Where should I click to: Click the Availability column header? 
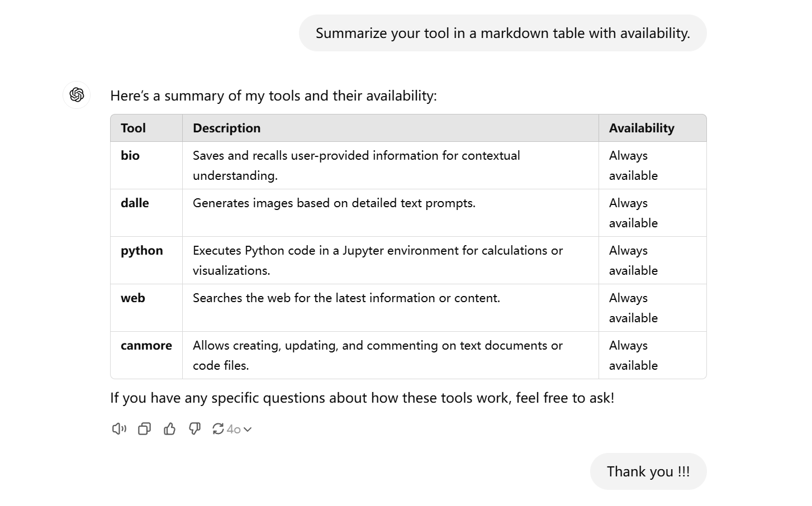click(653, 128)
